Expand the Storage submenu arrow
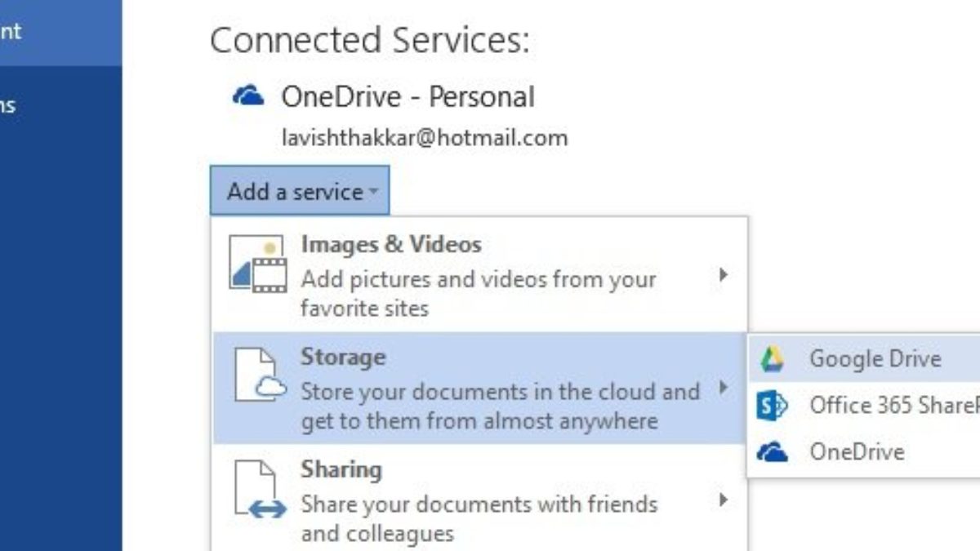 723,388
